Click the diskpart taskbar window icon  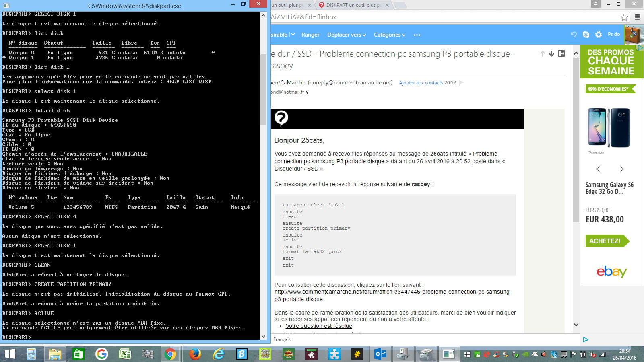pyautogui.click(x=448, y=354)
